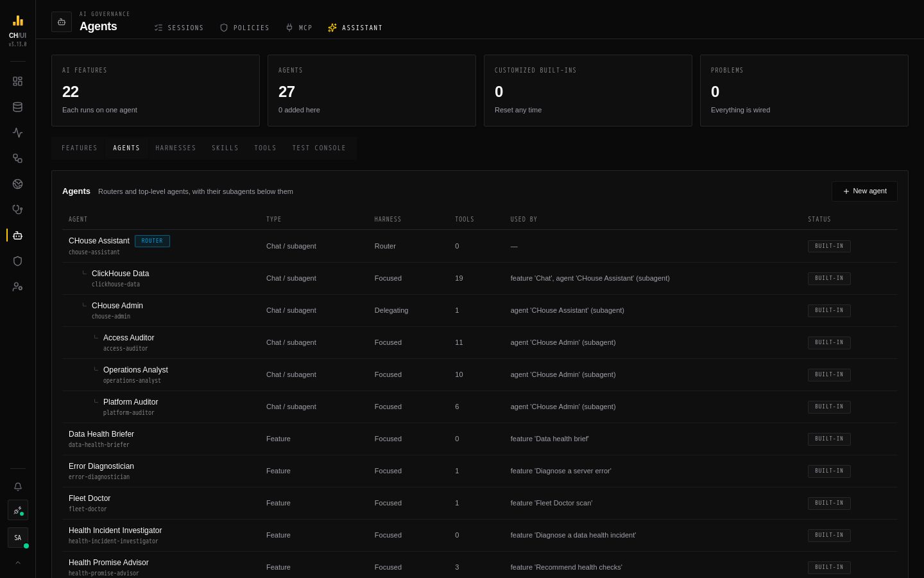Click the Customized Built-ins card

[x=588, y=91]
